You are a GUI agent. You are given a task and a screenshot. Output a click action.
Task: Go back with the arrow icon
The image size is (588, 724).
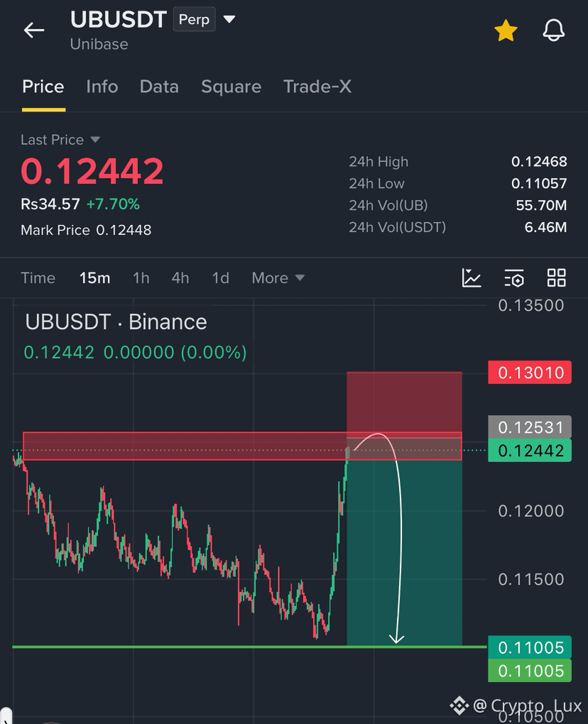tap(34, 31)
